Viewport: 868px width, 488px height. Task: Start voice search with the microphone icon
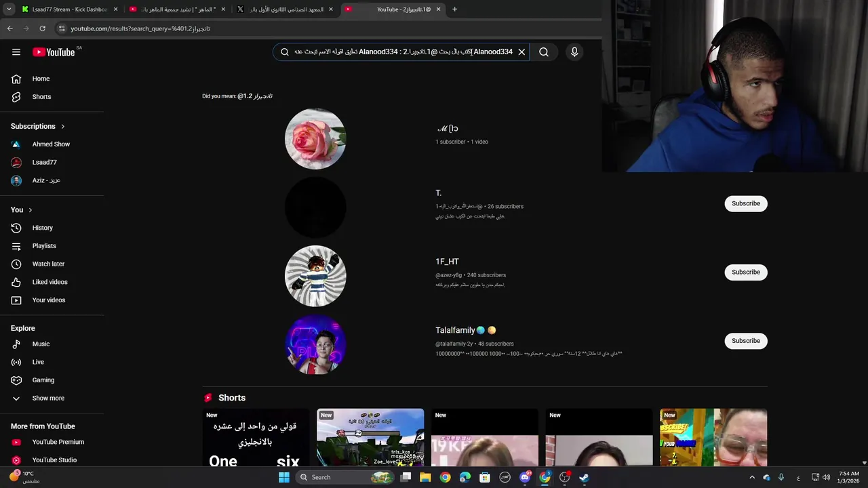point(574,52)
